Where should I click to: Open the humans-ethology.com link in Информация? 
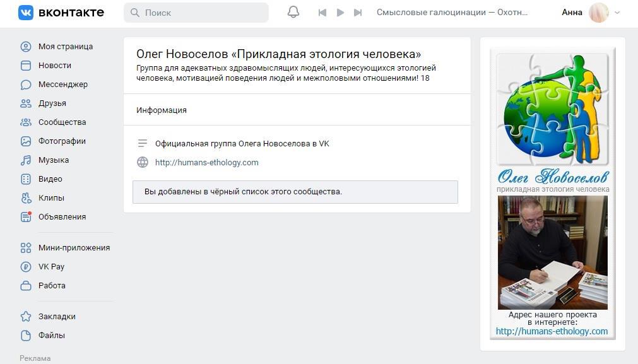(x=206, y=163)
